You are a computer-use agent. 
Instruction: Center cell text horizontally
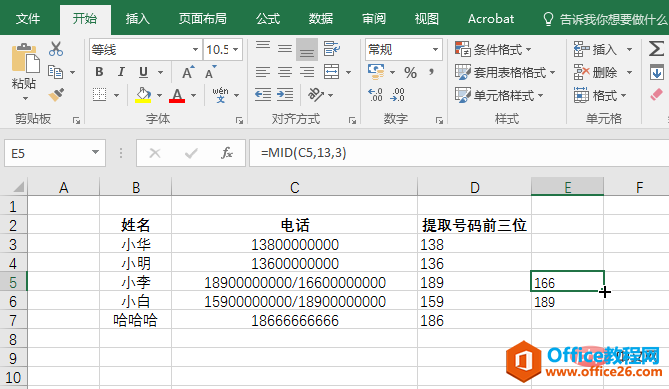point(285,72)
